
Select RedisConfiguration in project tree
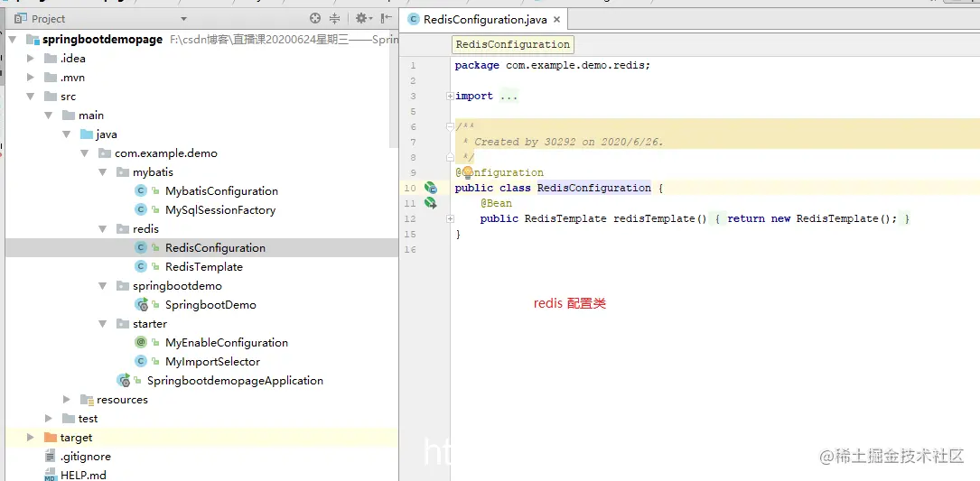[215, 248]
